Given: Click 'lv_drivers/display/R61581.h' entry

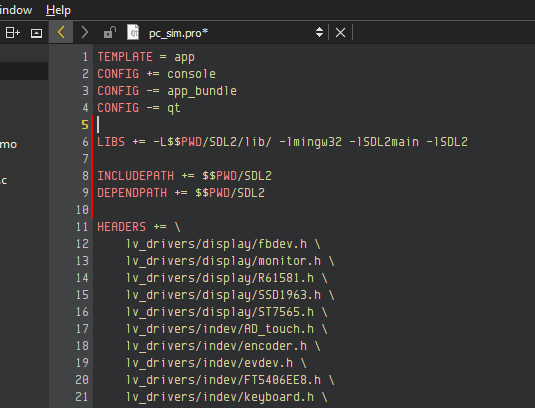Looking at the screenshot, I should pos(220,278).
